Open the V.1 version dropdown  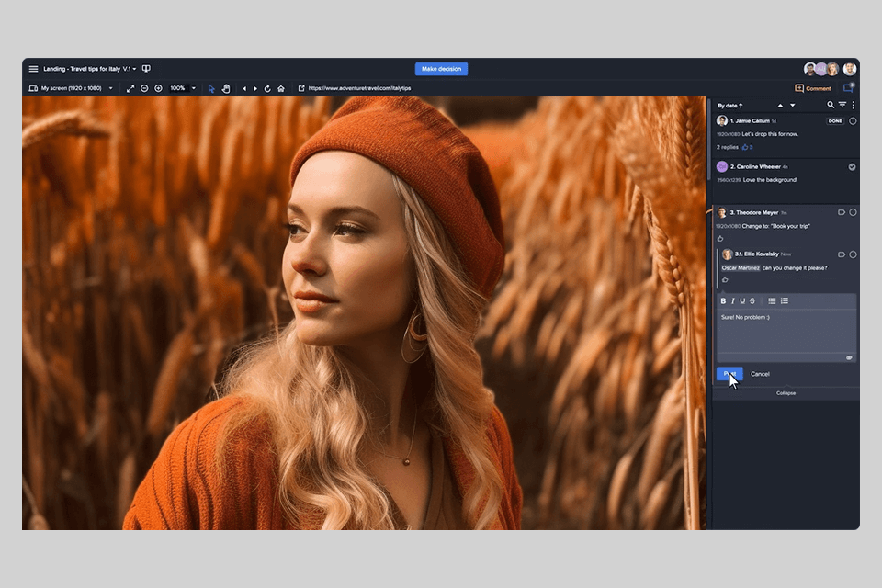[130, 69]
